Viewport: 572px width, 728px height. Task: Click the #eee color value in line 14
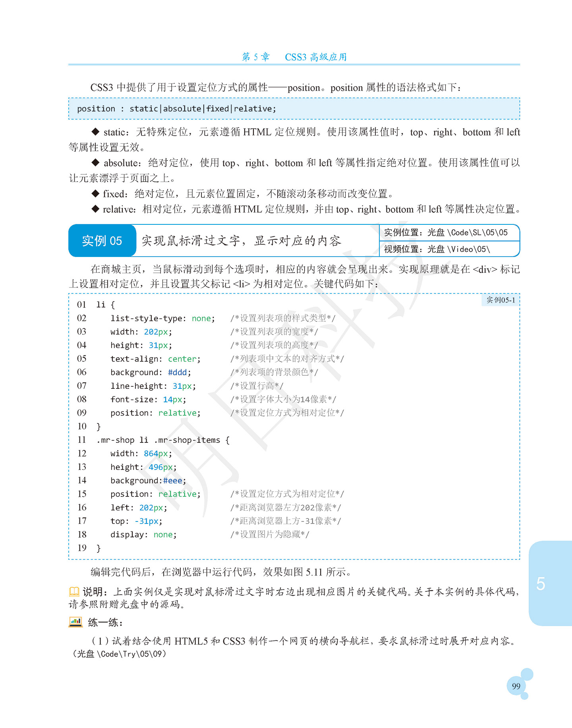pos(172,481)
